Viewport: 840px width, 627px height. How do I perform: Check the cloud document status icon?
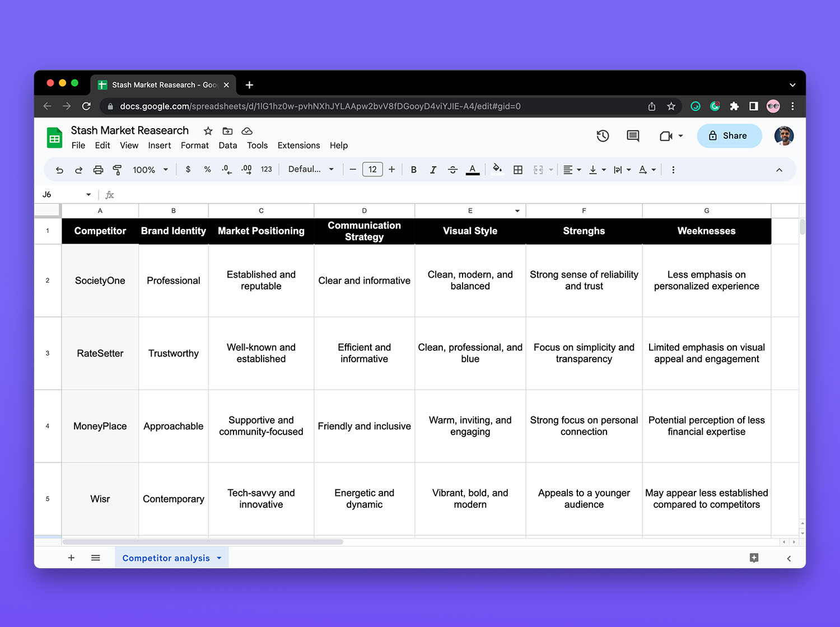(x=247, y=131)
